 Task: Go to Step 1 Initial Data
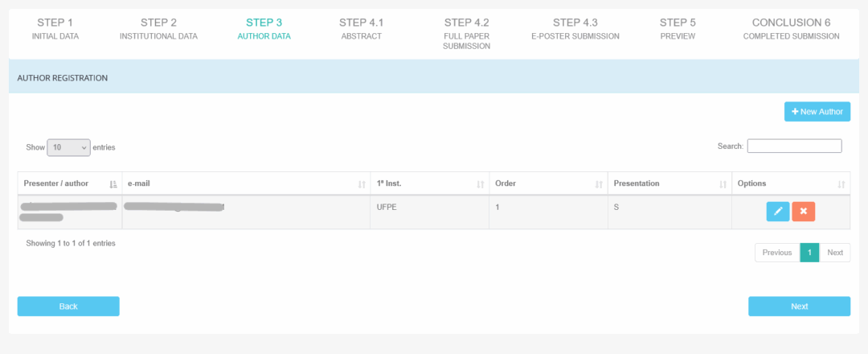pos(55,29)
